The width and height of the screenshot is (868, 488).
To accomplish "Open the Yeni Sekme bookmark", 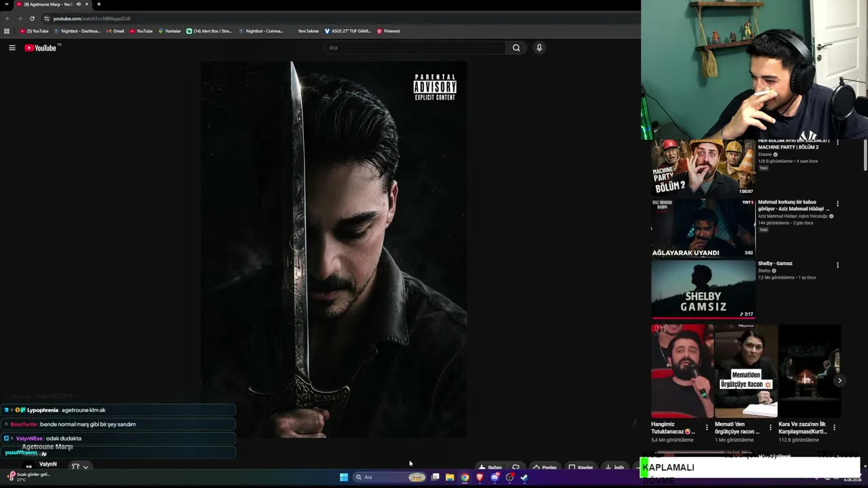I will point(308,31).
